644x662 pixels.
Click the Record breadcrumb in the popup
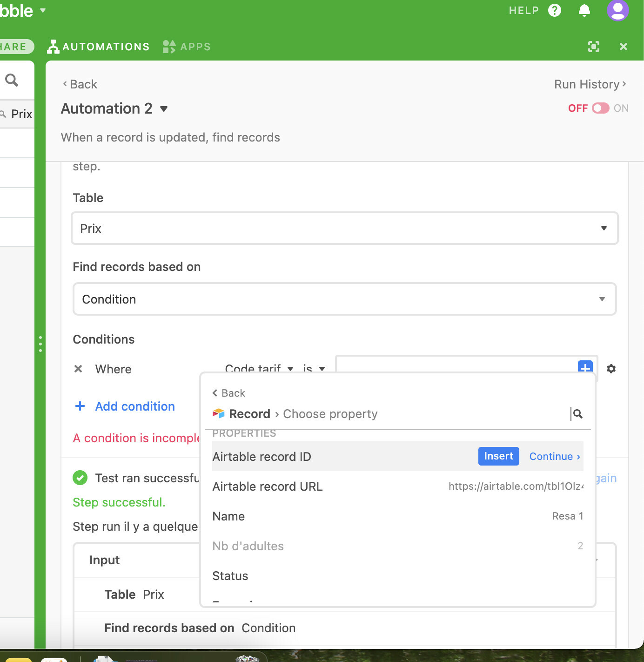pyautogui.click(x=249, y=414)
